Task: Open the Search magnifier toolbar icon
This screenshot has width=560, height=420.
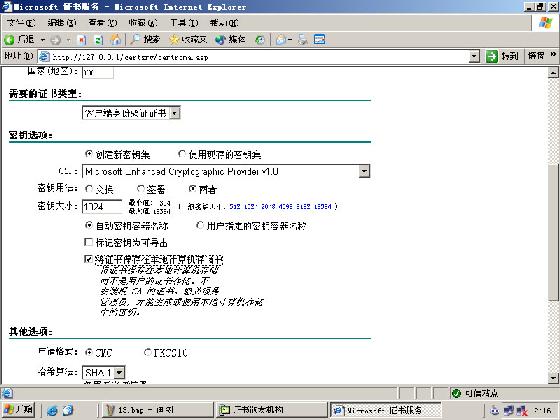Action: click(x=135, y=39)
